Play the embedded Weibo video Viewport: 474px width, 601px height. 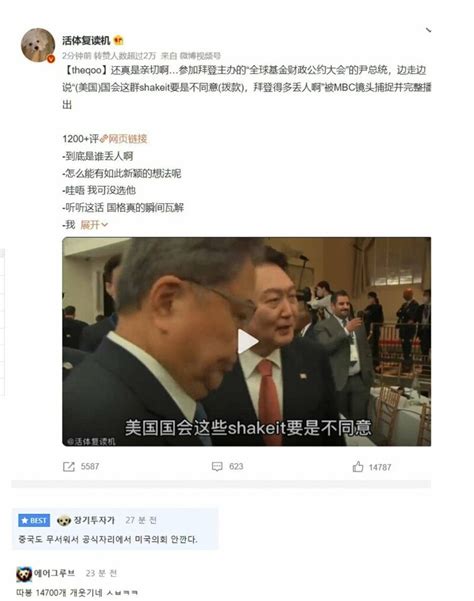[247, 341]
